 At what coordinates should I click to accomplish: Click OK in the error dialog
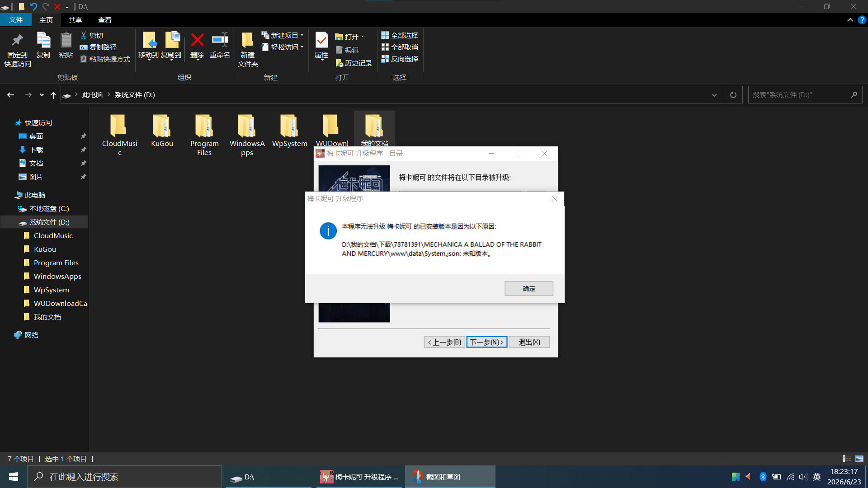click(529, 289)
